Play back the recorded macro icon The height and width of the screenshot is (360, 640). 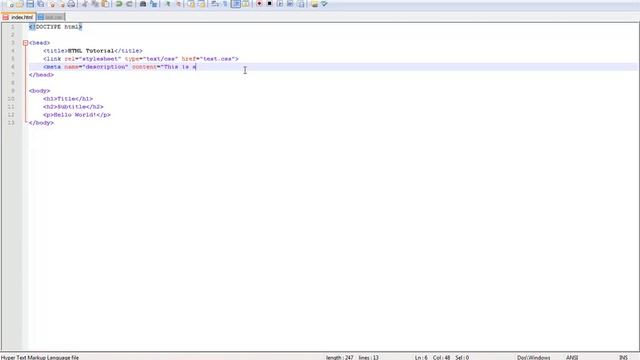point(280,4)
